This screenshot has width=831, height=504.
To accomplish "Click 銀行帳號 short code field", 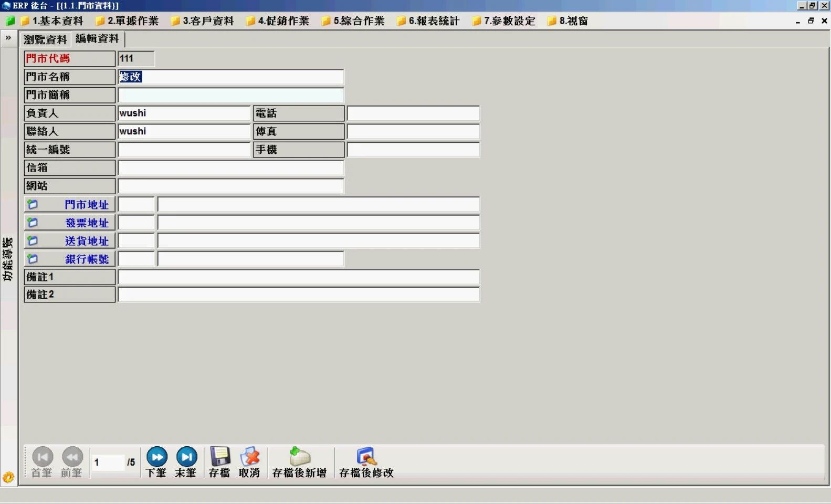I will (x=136, y=259).
